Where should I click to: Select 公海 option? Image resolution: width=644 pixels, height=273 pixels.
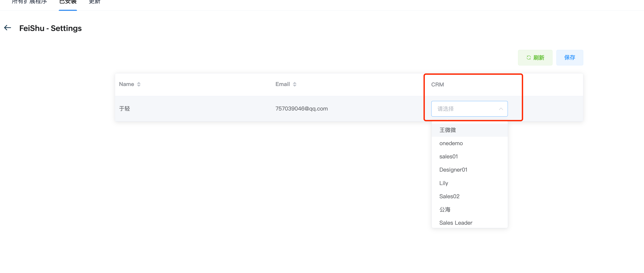point(445,210)
